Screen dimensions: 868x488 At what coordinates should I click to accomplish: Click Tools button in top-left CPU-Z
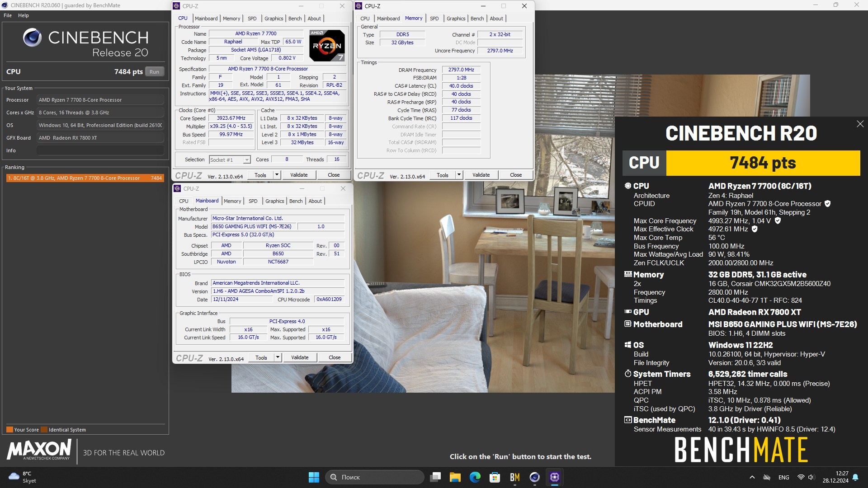[260, 175]
